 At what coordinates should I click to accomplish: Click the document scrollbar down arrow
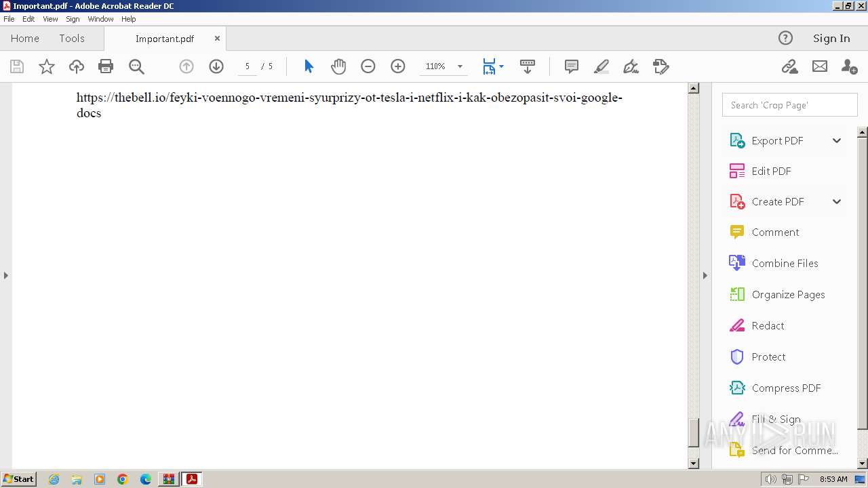(x=693, y=464)
